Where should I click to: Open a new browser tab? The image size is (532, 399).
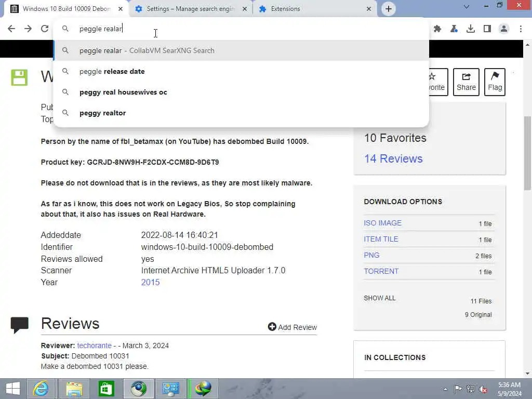coord(389,9)
